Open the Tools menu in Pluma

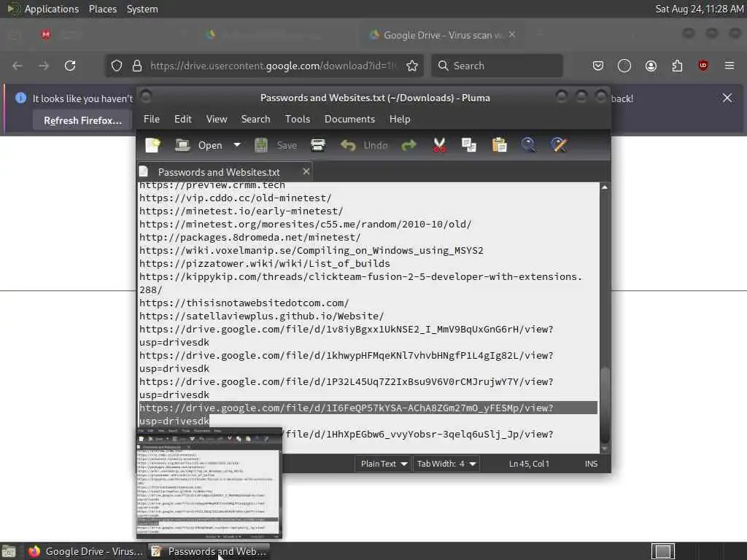298,119
